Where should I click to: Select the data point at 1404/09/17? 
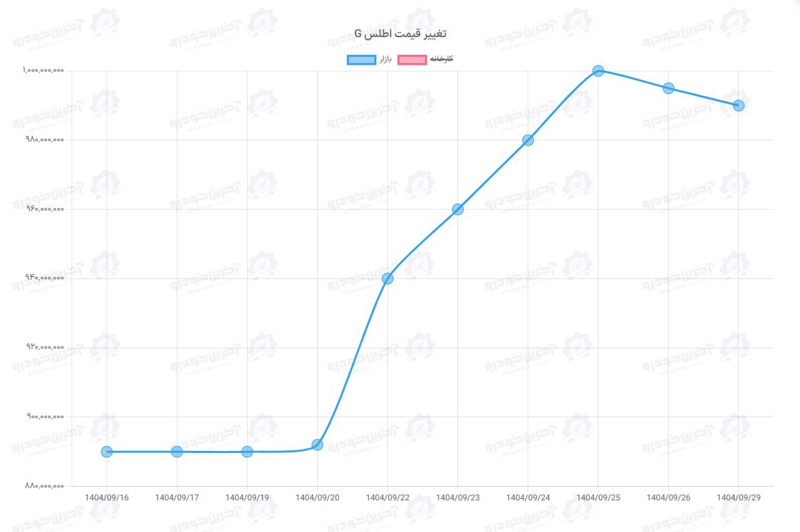tap(177, 452)
